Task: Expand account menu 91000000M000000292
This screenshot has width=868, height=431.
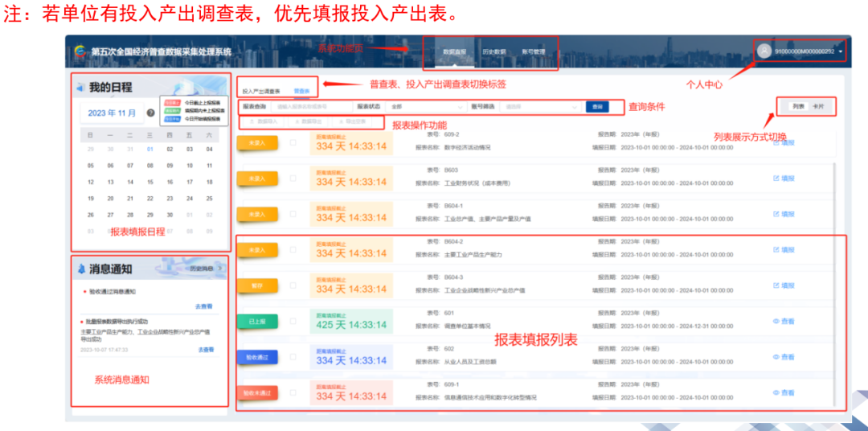Action: [x=840, y=51]
